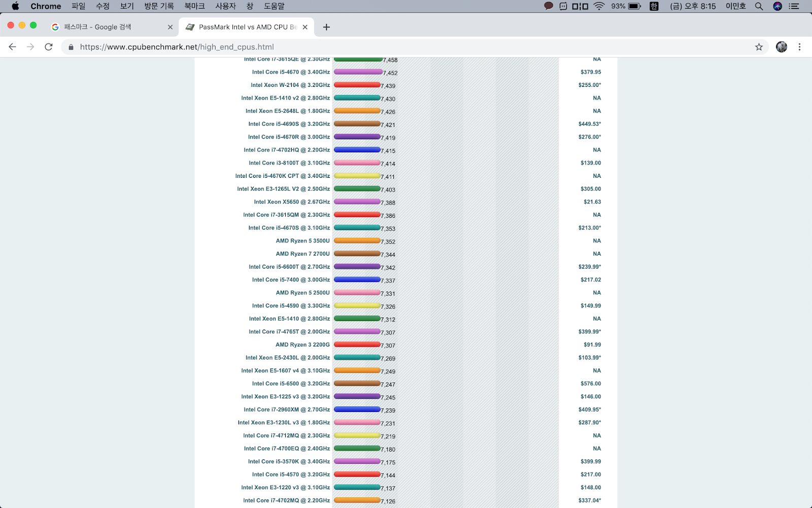The image size is (812, 508).
Task: Open the Intel Core i5-7400 @ 3.00GHz link
Action: coord(291,280)
